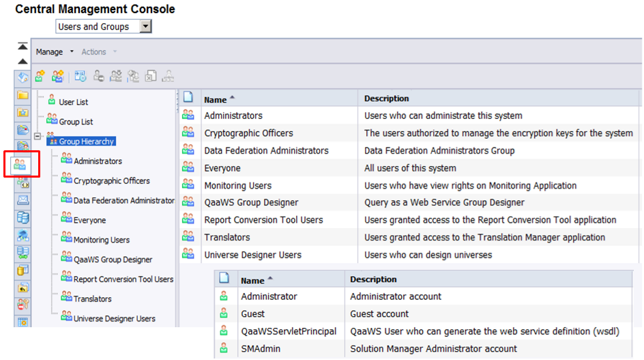This screenshot has width=644, height=360.
Task: Select Group List in the tree
Action: click(x=76, y=122)
